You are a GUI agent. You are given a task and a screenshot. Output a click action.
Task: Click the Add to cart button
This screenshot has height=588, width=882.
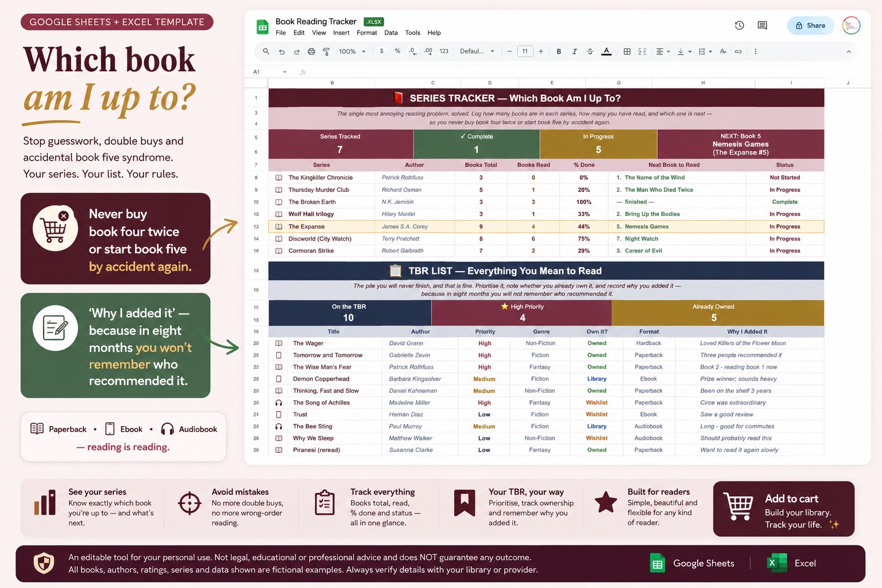click(784, 509)
